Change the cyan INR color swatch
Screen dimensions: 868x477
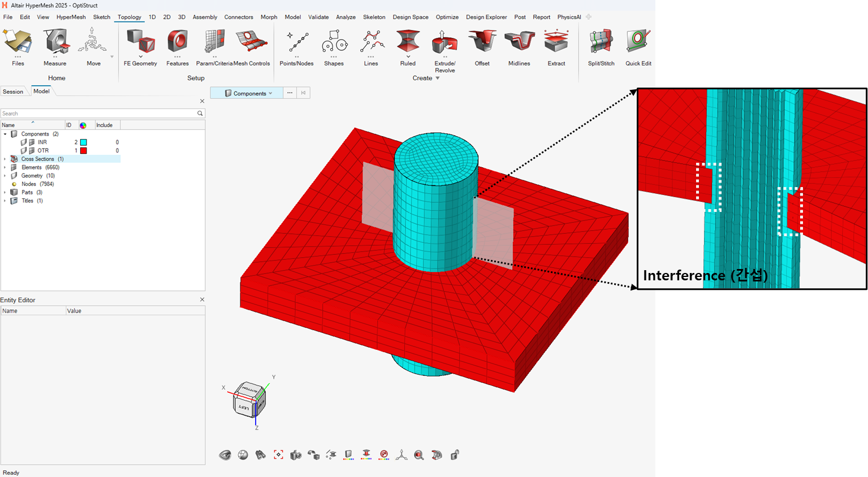(84, 142)
